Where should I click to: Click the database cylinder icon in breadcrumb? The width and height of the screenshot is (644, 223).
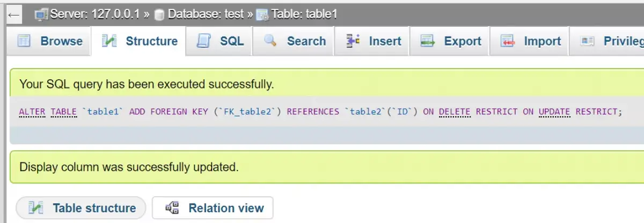tap(159, 15)
